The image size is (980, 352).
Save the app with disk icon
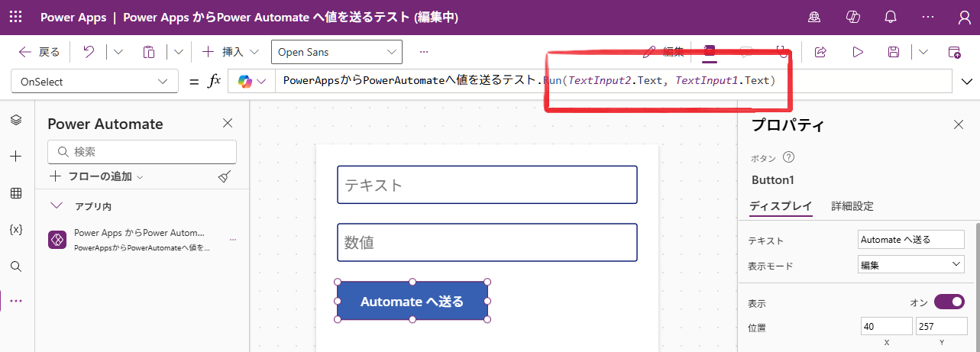click(894, 52)
